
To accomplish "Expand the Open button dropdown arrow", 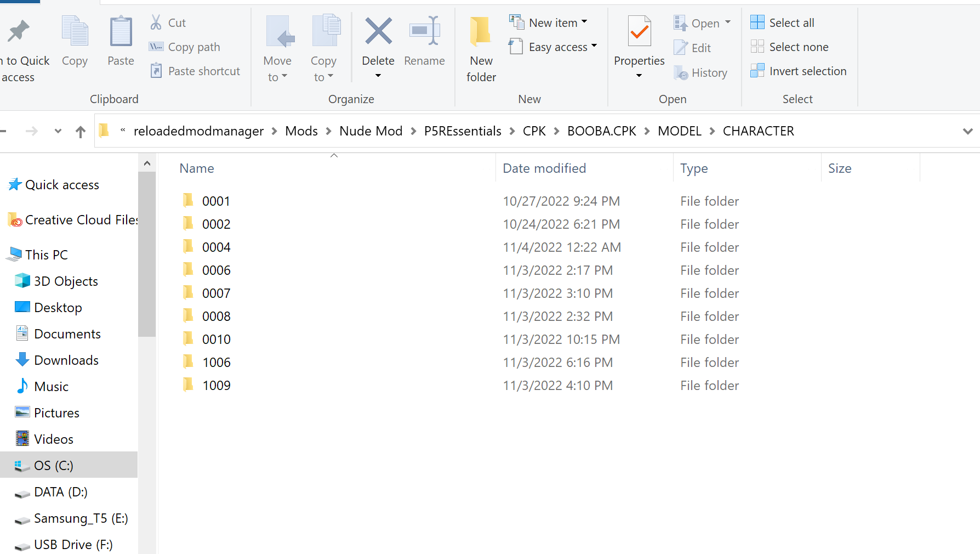I will (728, 22).
